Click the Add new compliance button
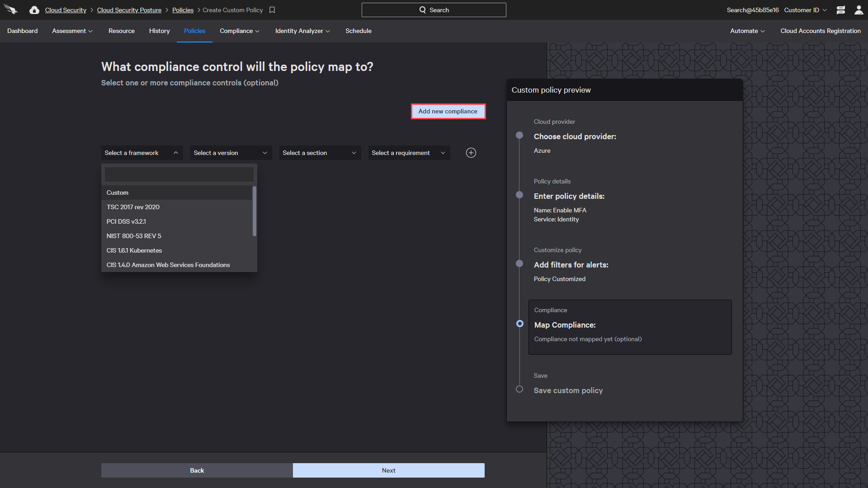Image resolution: width=868 pixels, height=488 pixels. [x=448, y=111]
